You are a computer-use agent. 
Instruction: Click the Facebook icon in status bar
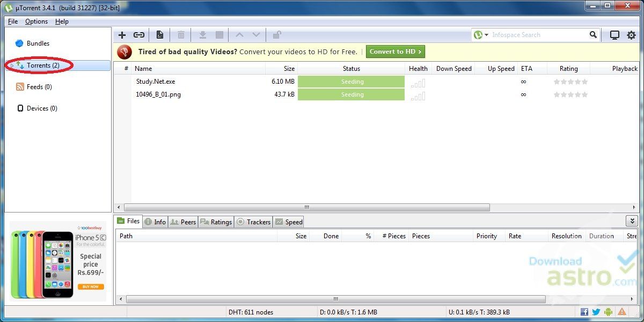click(x=584, y=312)
